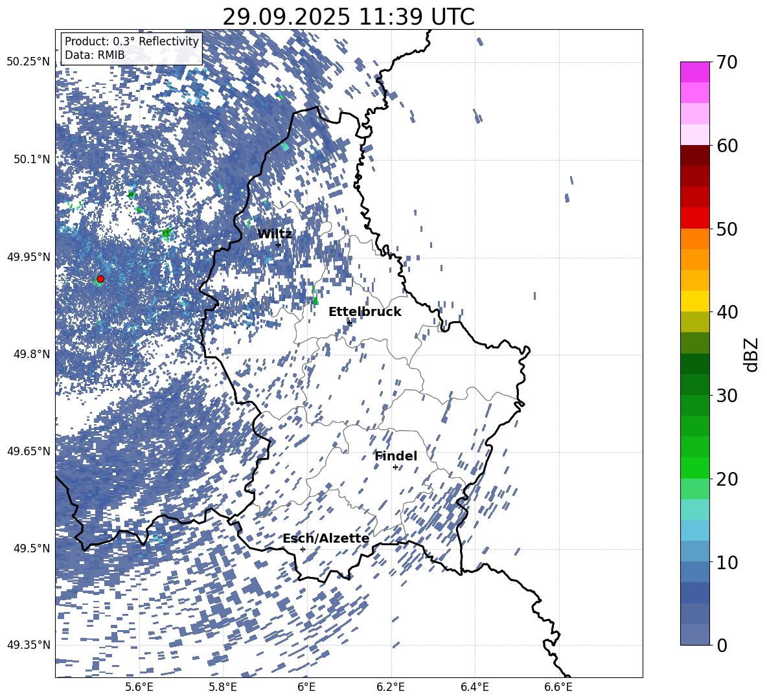Click the 49.65°N latitude label
Viewport: 767px width, 700px height.
tap(29, 451)
